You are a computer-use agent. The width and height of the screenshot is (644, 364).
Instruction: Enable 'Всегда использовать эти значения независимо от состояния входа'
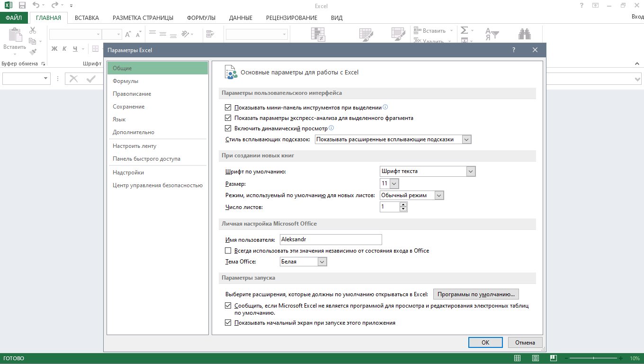(228, 250)
